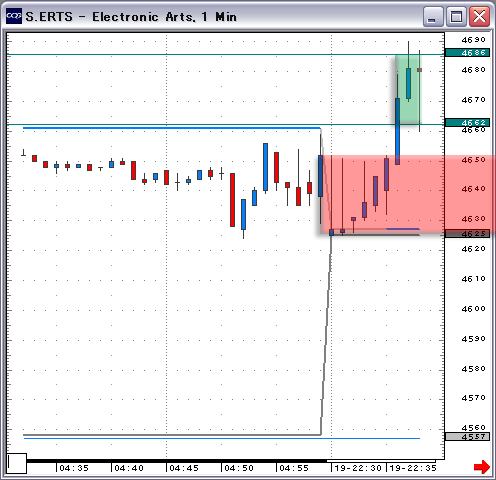Click the 46.50 price scale value

pos(473,160)
